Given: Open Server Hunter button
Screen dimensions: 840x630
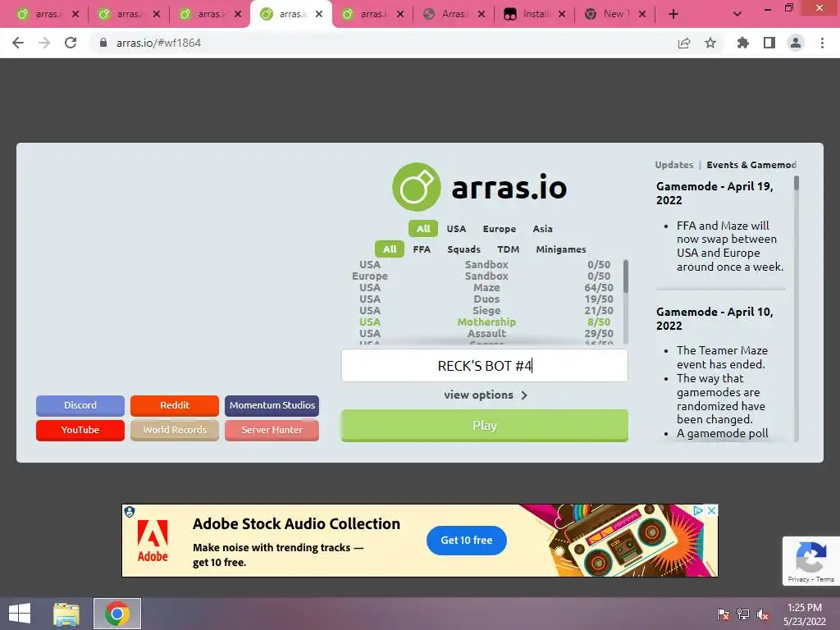Looking at the screenshot, I should point(272,430).
